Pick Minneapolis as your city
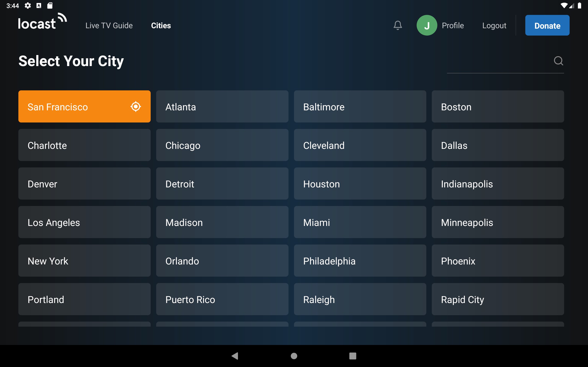The height and width of the screenshot is (367, 588). click(498, 222)
